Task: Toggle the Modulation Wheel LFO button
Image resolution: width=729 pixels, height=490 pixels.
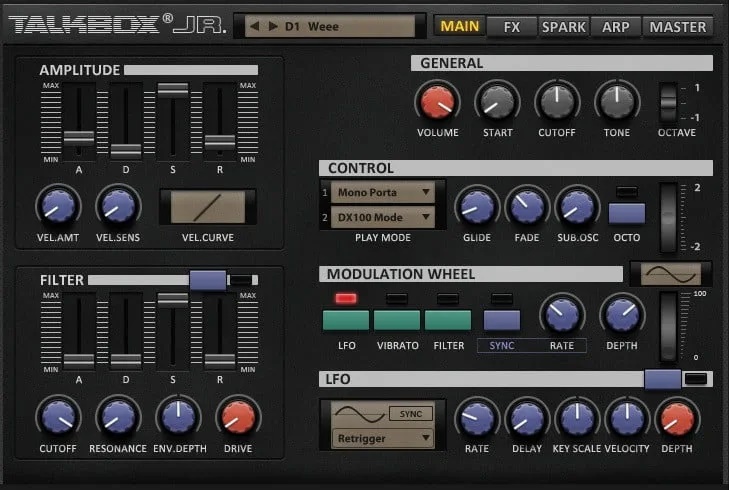Action: click(x=346, y=320)
